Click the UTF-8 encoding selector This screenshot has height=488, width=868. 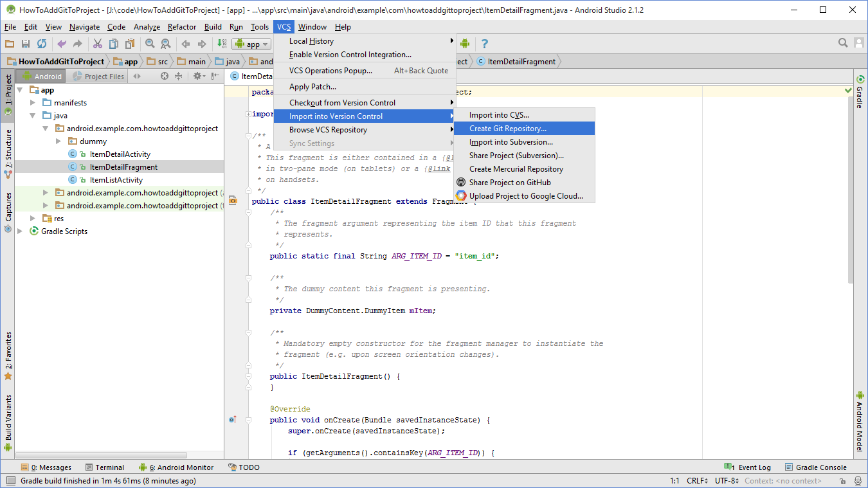(x=727, y=481)
